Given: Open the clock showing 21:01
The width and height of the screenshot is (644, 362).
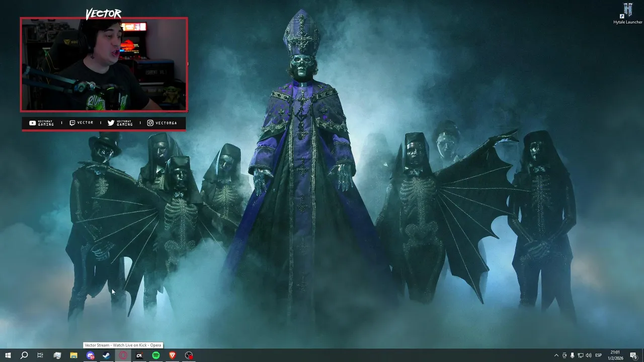Looking at the screenshot, I should [615, 355].
